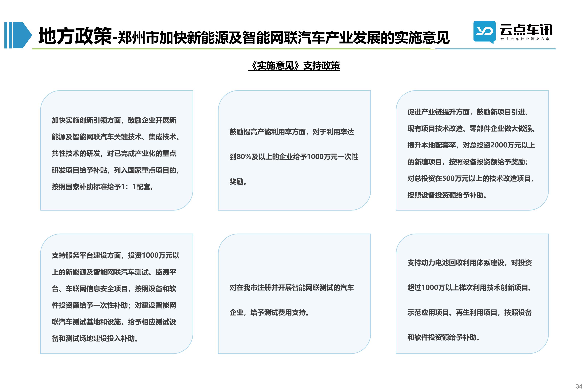Click the title words 地方政策
This screenshot has width=588, height=392.
(x=75, y=36)
